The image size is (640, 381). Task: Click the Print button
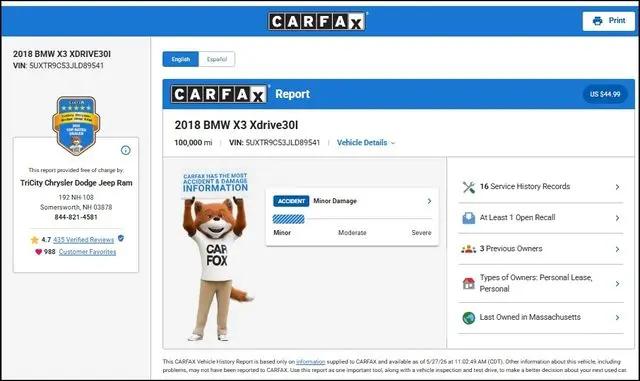click(609, 21)
